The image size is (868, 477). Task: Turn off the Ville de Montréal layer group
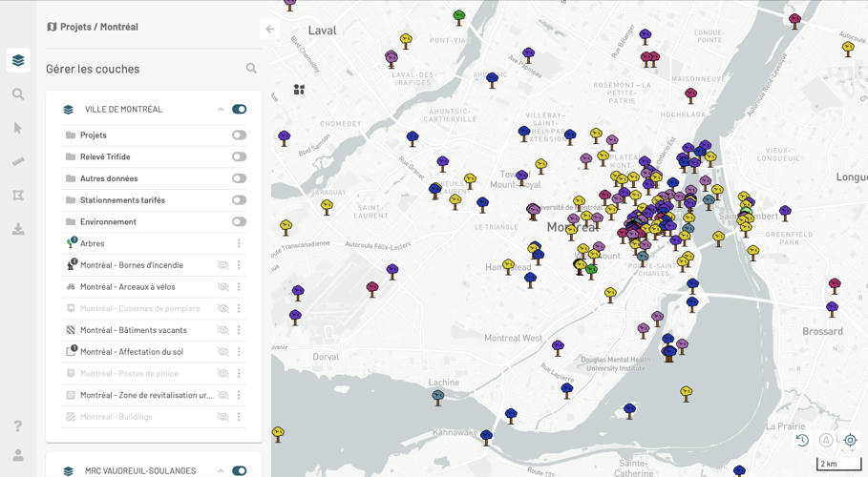click(239, 110)
